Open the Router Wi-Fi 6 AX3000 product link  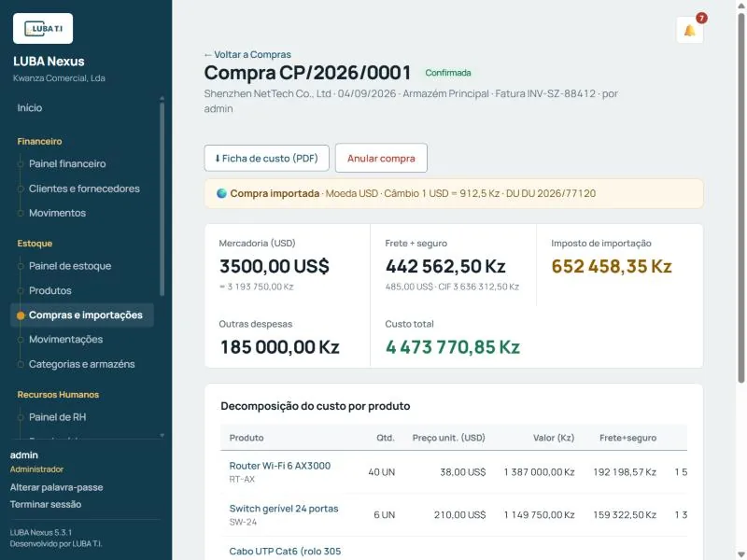pyautogui.click(x=279, y=466)
